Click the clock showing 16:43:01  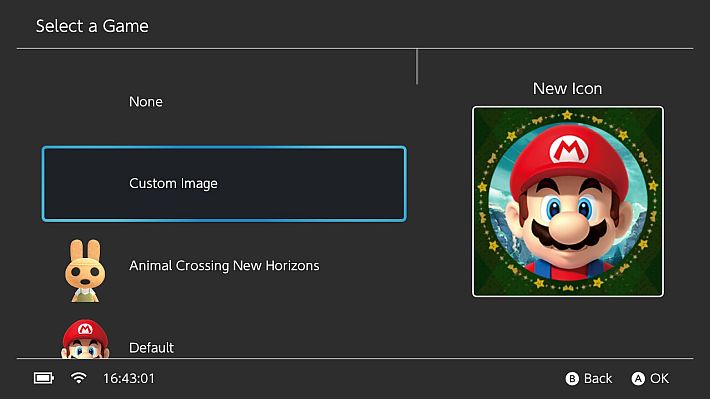[129, 378]
